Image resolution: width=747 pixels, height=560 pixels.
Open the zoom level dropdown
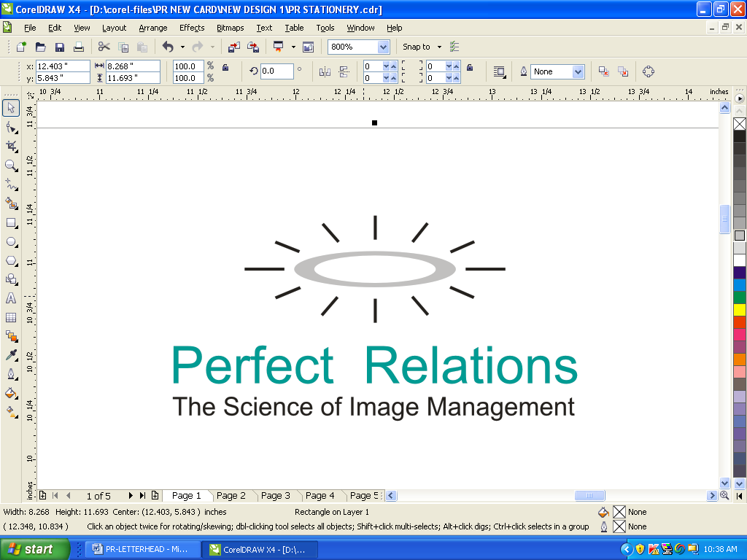click(383, 47)
